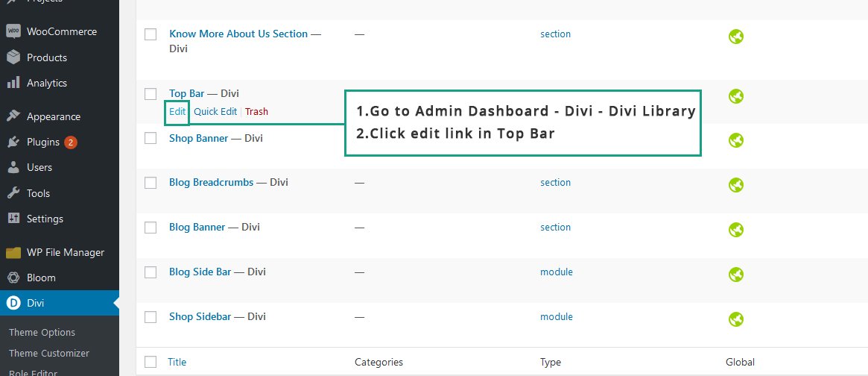The image size is (868, 376).
Task: Click Quick Edit under Top Bar
Action: pos(215,111)
